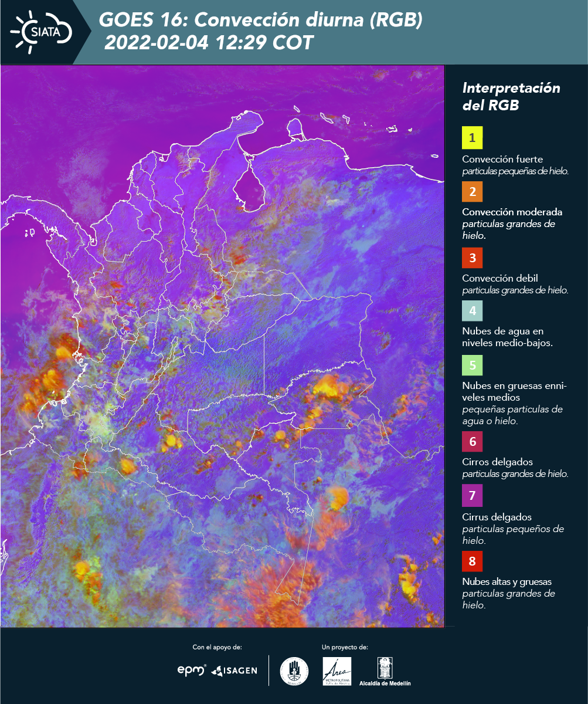The height and width of the screenshot is (704, 588).
Task: Select orange swatch number 2
Action: pos(472,192)
